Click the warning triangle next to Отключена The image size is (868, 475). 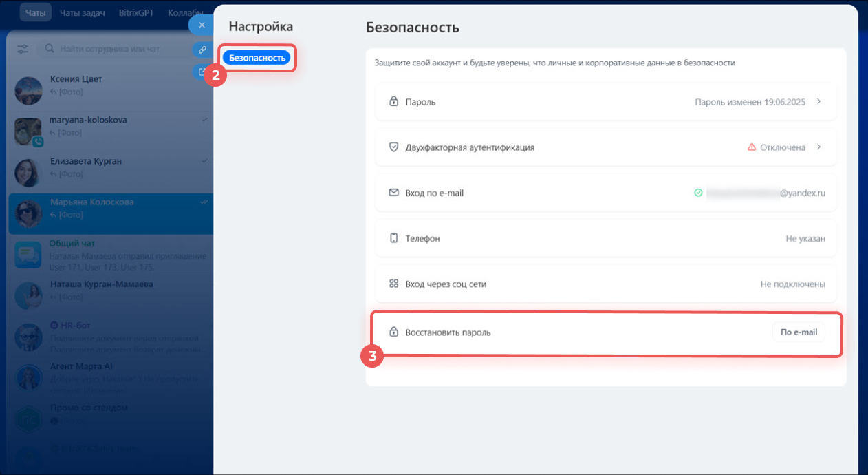point(752,147)
